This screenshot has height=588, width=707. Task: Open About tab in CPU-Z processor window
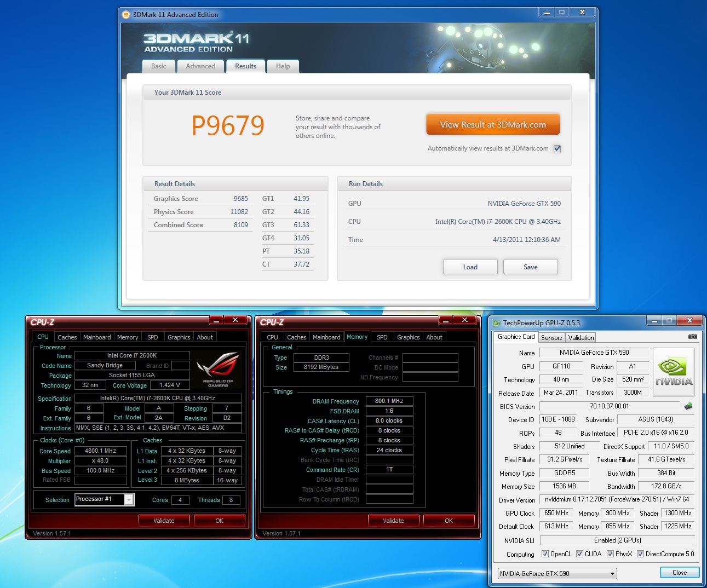click(205, 337)
